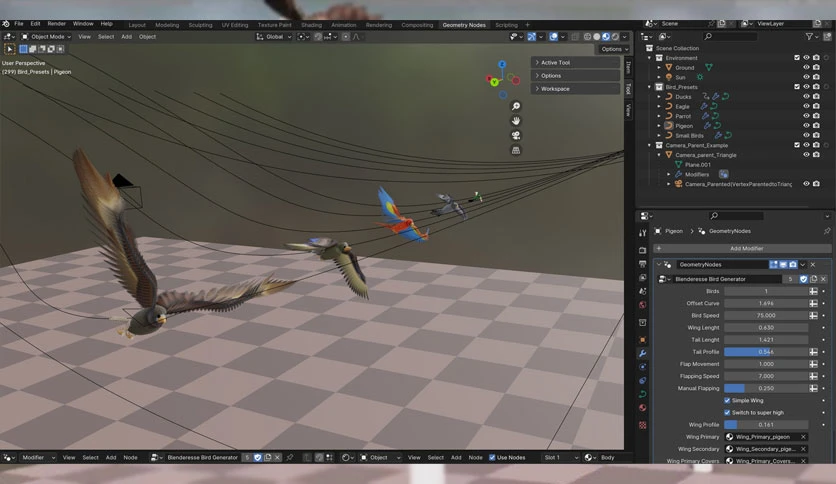
Task: Open View Layer properties tab icon
Action: click(642, 278)
